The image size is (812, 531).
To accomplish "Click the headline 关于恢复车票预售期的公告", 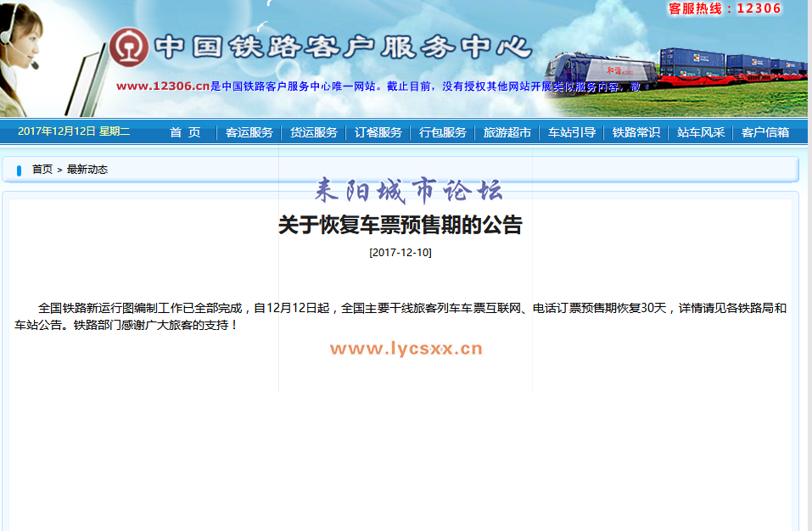I will pyautogui.click(x=400, y=225).
